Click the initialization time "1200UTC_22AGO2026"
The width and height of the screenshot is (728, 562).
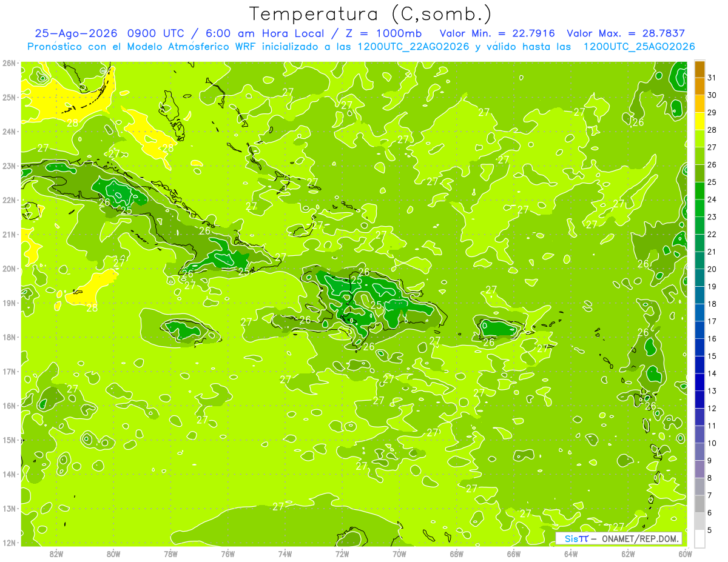pyautogui.click(x=413, y=47)
